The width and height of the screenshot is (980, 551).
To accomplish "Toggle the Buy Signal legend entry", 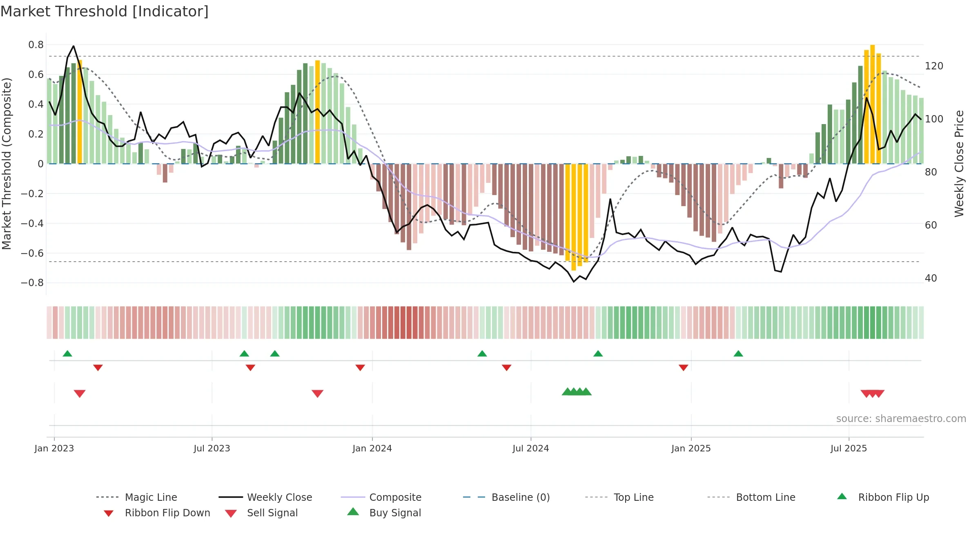I will click(x=384, y=513).
